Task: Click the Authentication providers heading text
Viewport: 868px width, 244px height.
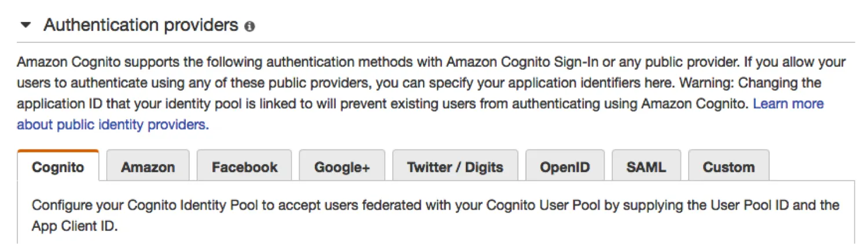Action: pyautogui.click(x=141, y=25)
